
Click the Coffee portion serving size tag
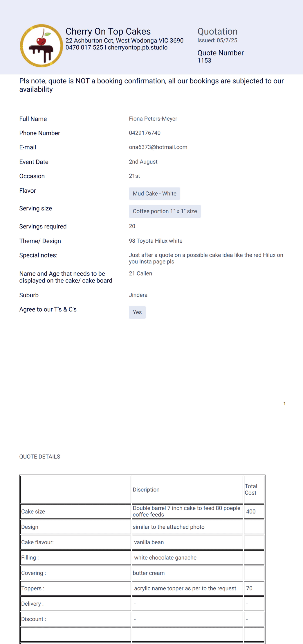tap(165, 211)
